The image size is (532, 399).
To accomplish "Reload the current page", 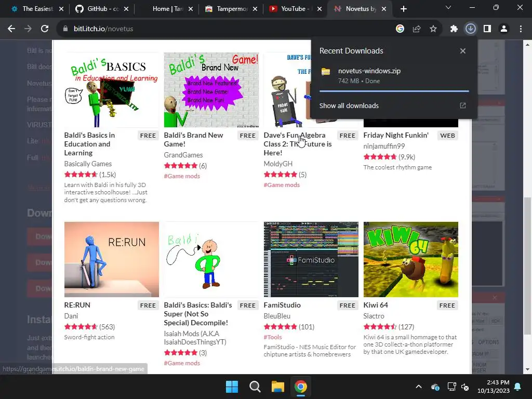I will (45, 29).
